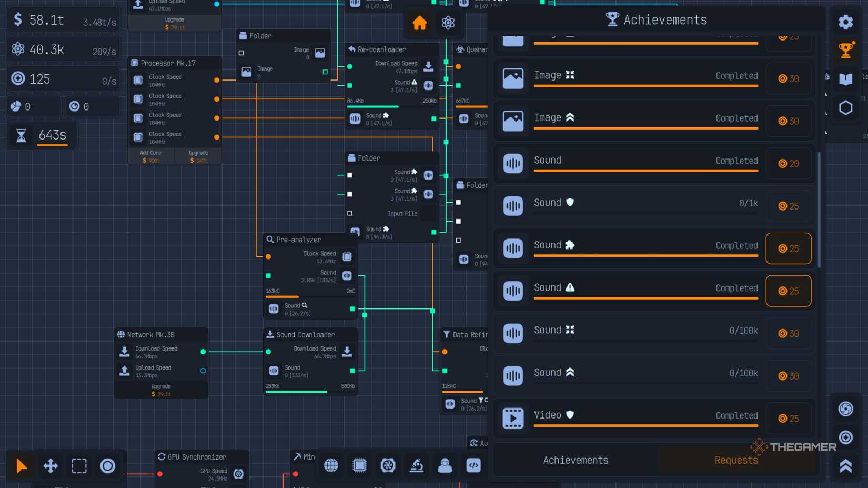The height and width of the screenshot is (488, 868).
Task: Select the play arrow tool bottom-left
Action: 21,466
